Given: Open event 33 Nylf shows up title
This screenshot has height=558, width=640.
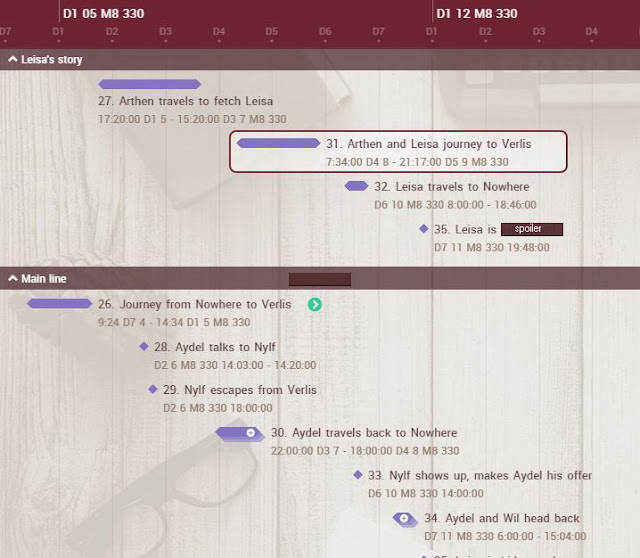Looking at the screenshot, I should [x=480, y=475].
